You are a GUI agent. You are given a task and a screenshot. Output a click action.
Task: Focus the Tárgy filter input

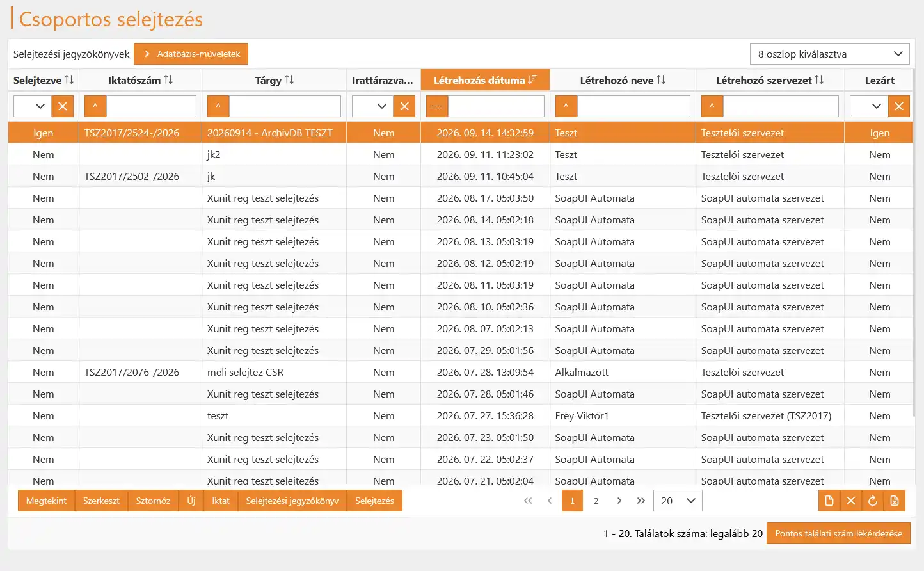[285, 106]
